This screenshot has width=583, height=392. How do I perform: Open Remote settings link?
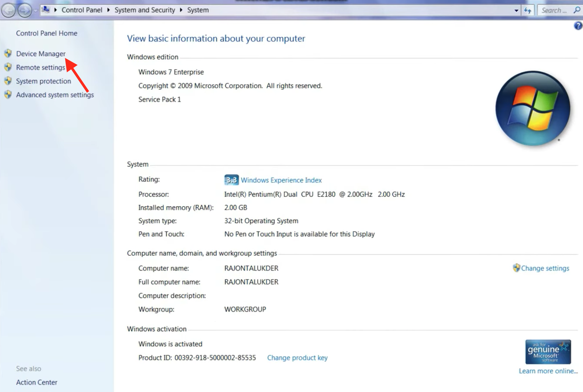pos(41,67)
